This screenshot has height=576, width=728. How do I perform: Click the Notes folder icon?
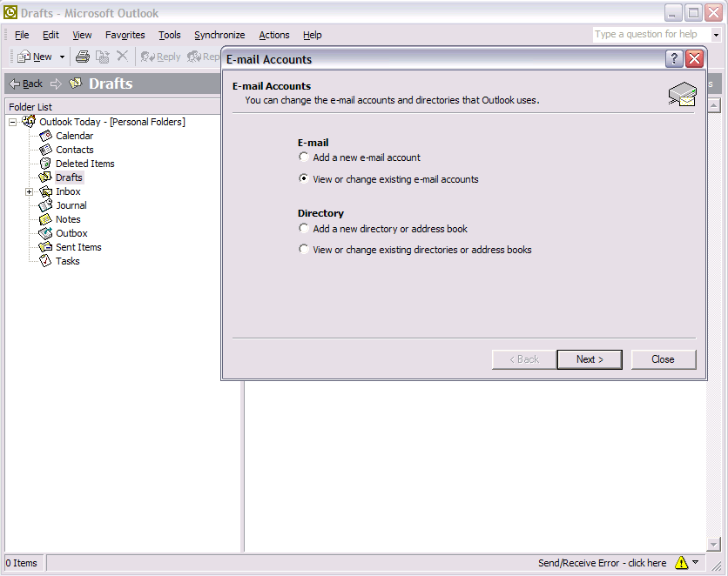(45, 219)
